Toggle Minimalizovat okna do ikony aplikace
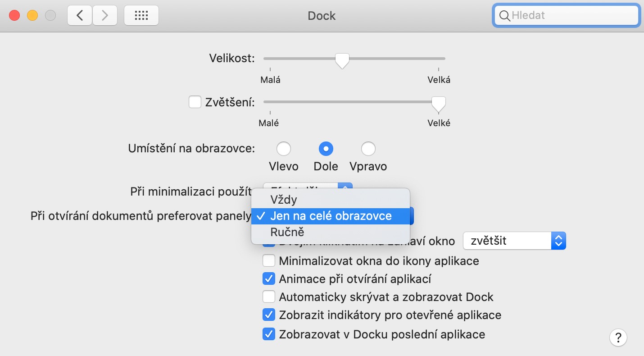 click(x=269, y=261)
